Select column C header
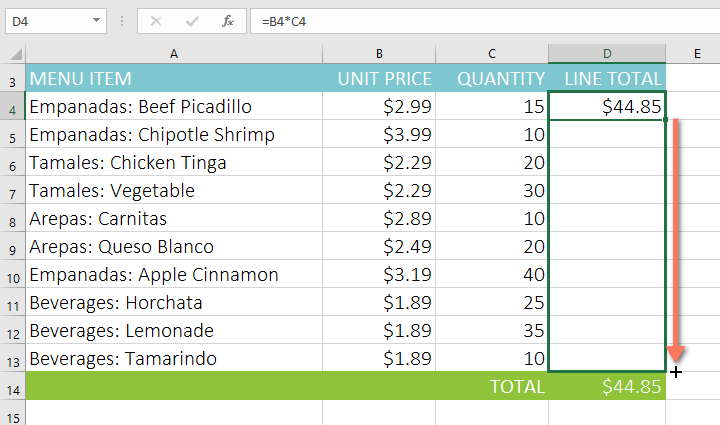Screen dimensions: 720x425 coord(492,53)
